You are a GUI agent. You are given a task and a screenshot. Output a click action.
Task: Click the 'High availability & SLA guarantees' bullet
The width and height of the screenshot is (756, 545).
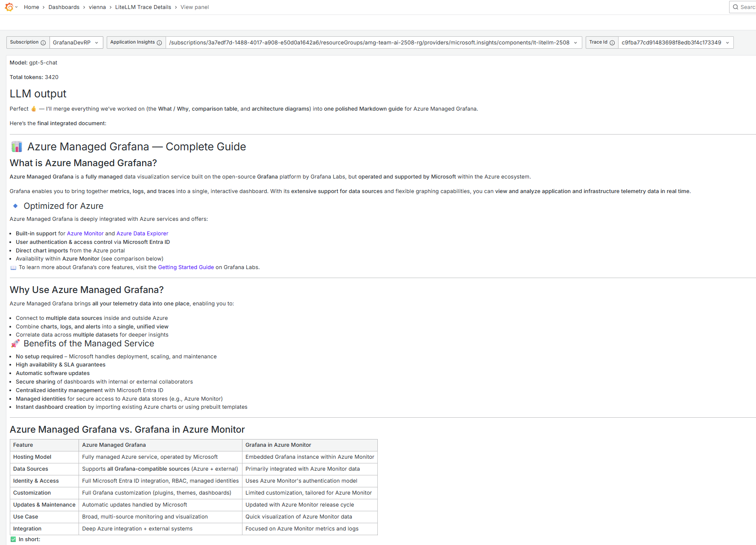pos(61,365)
